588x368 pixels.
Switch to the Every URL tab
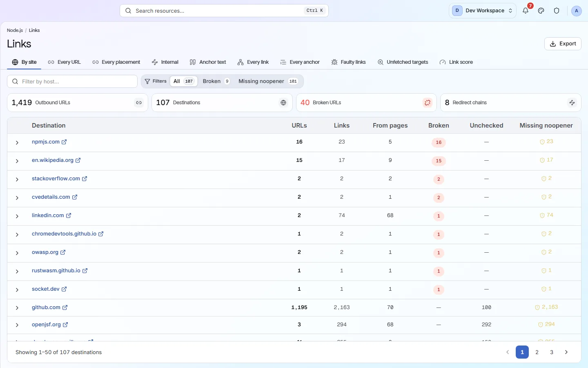(65, 62)
